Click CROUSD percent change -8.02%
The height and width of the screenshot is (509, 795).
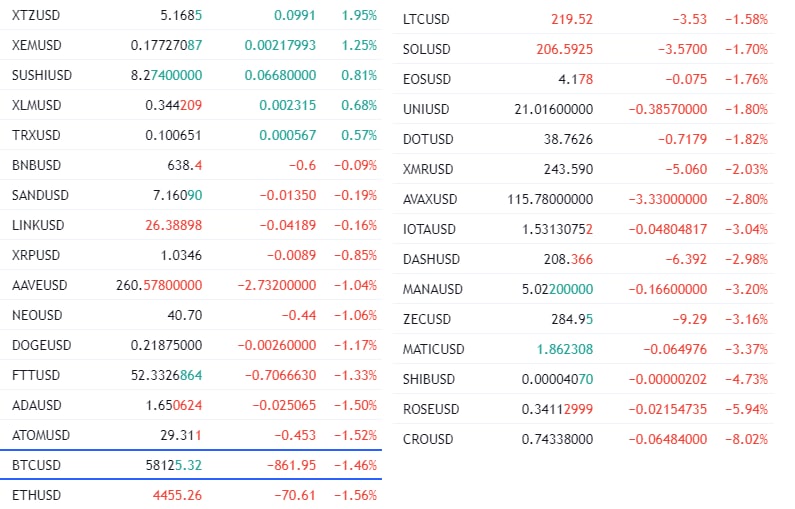pos(746,439)
